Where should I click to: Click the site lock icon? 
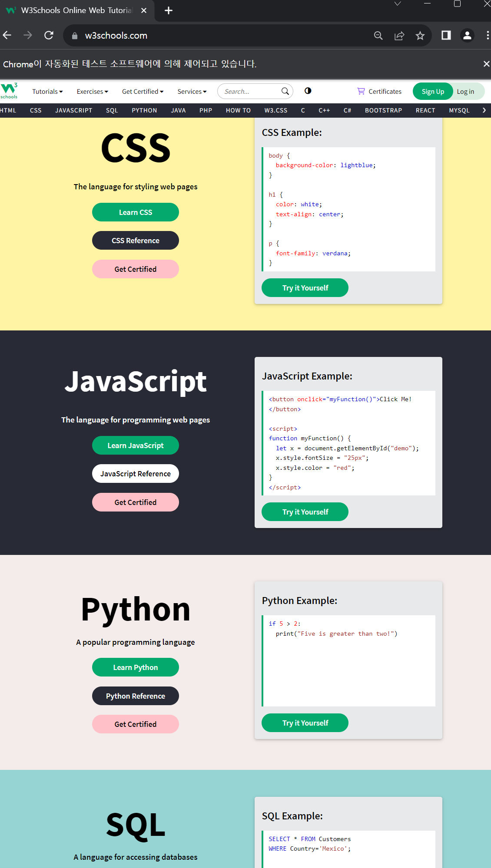click(x=74, y=36)
